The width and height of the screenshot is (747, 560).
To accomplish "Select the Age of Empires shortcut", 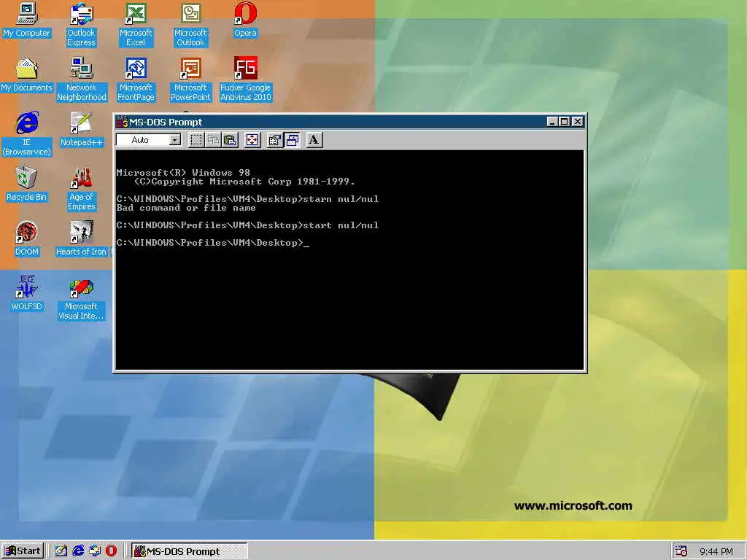I will coord(82,189).
